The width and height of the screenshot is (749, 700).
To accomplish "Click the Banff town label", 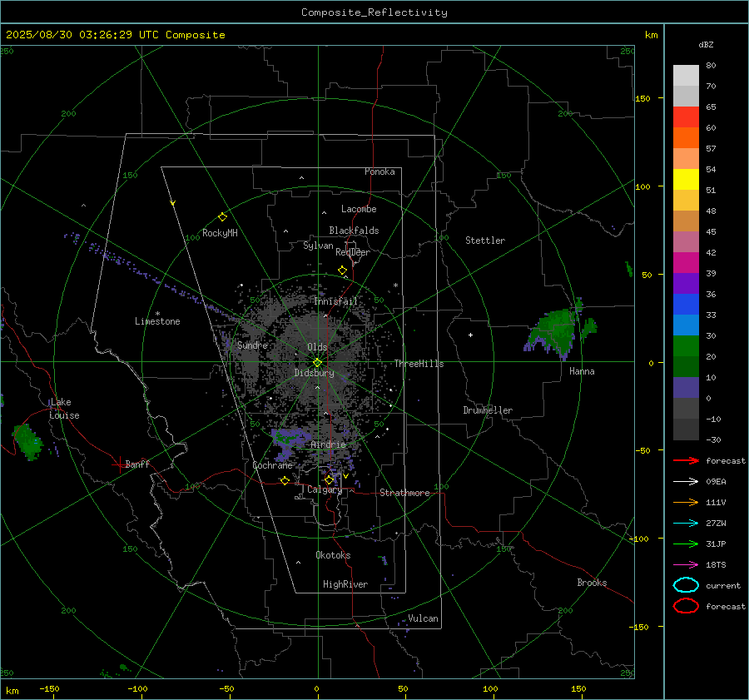I will point(137,464).
